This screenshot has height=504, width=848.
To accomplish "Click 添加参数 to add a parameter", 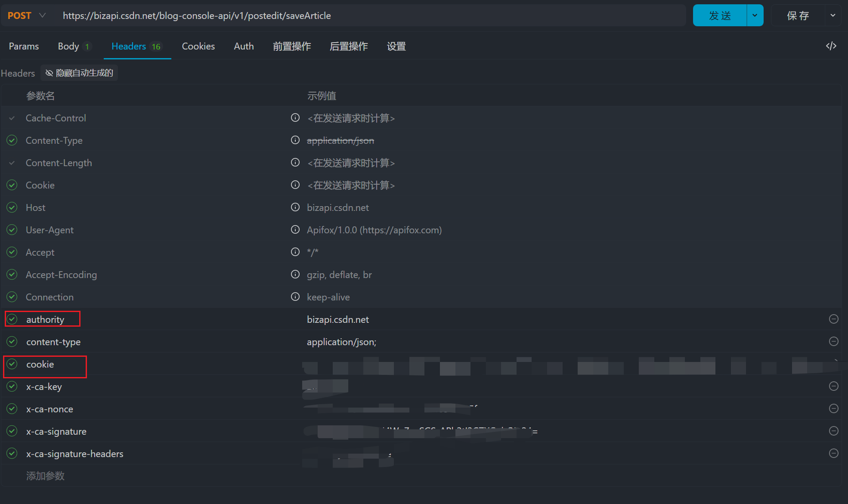I will tap(45, 476).
